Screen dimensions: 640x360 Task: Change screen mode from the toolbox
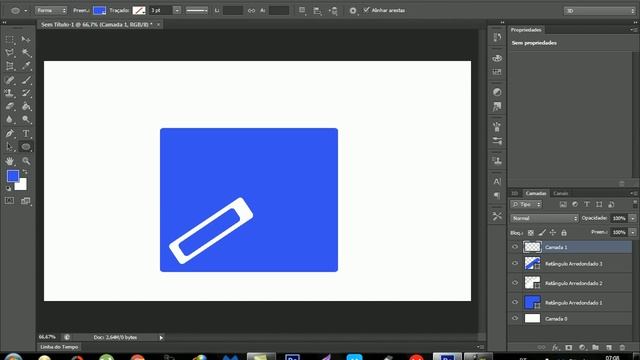pos(26,200)
